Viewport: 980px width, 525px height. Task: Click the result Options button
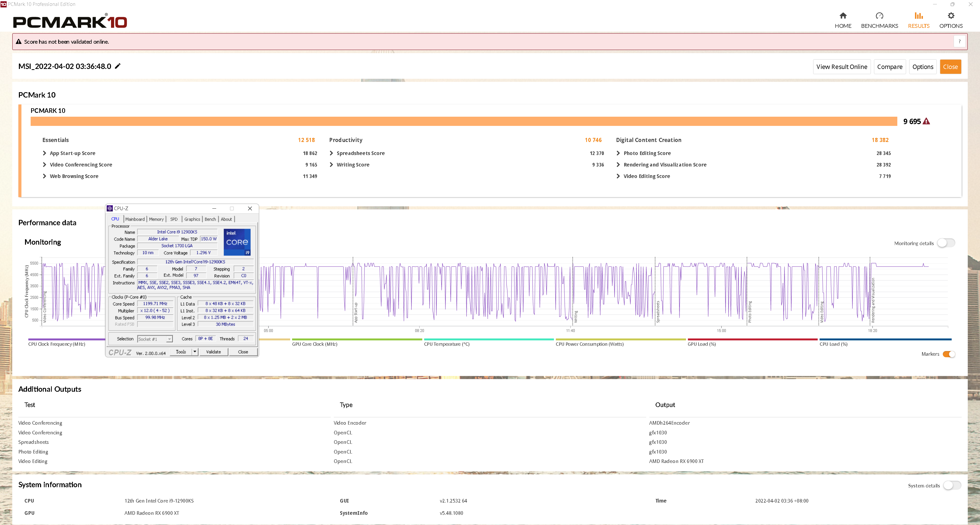click(923, 67)
